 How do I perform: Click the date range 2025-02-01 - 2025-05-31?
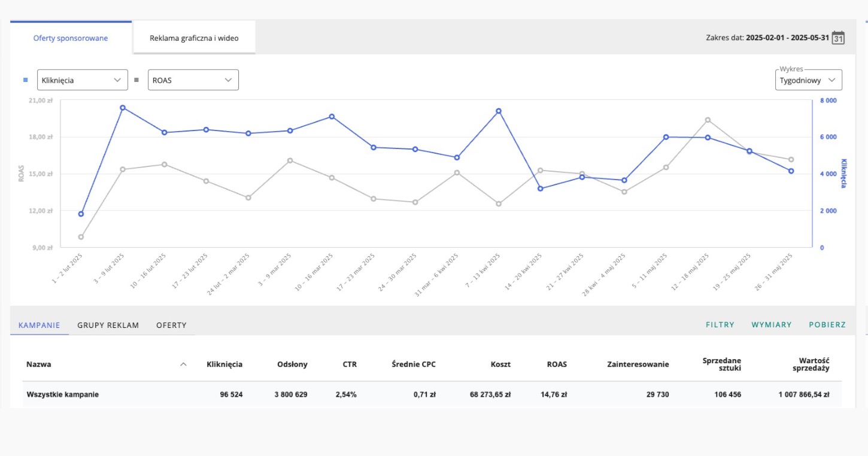pyautogui.click(x=787, y=38)
